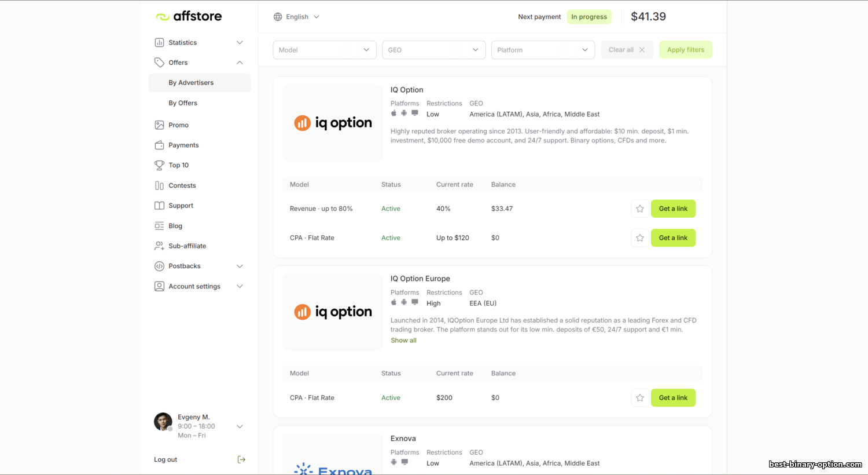Viewport: 868px width, 475px height.
Task: Click the Support book icon
Action: tap(159, 206)
